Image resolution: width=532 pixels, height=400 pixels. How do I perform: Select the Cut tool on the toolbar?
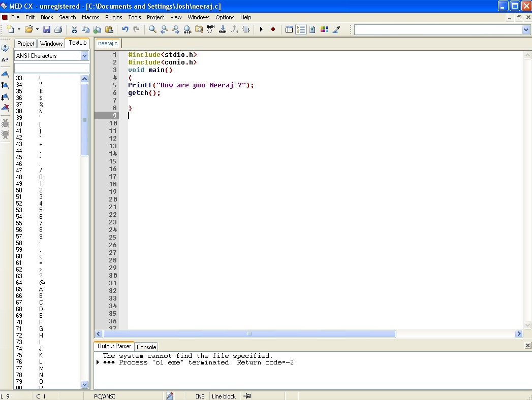click(74, 29)
